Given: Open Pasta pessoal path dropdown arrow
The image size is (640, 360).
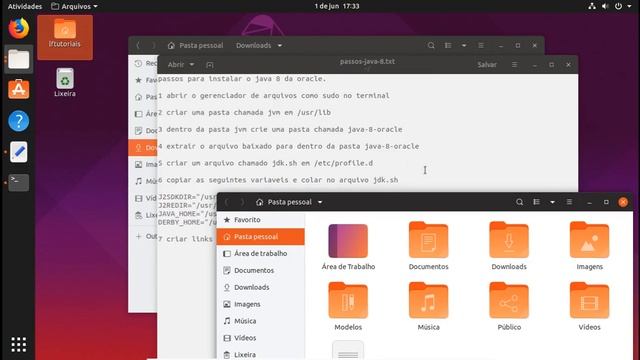Looking at the screenshot, I should tap(320, 202).
